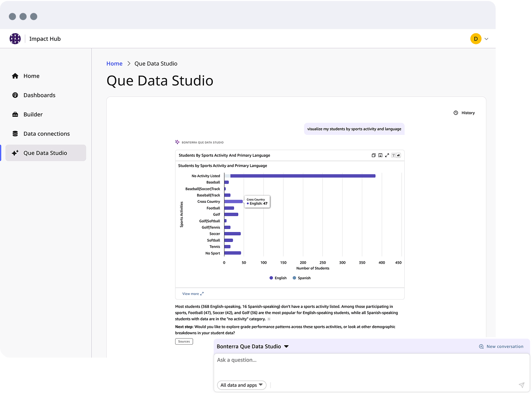Click the Bonterra Que Data Studio sparkle icon

point(177,142)
